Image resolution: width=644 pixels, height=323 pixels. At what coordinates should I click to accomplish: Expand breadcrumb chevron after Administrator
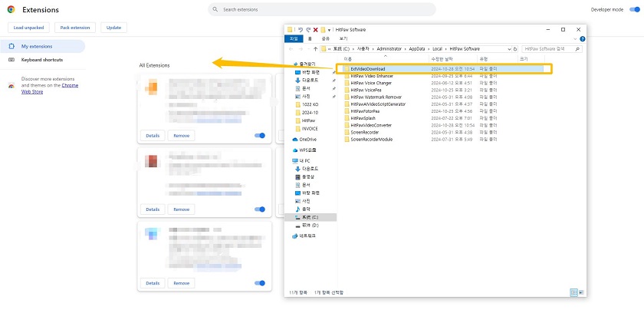point(405,49)
